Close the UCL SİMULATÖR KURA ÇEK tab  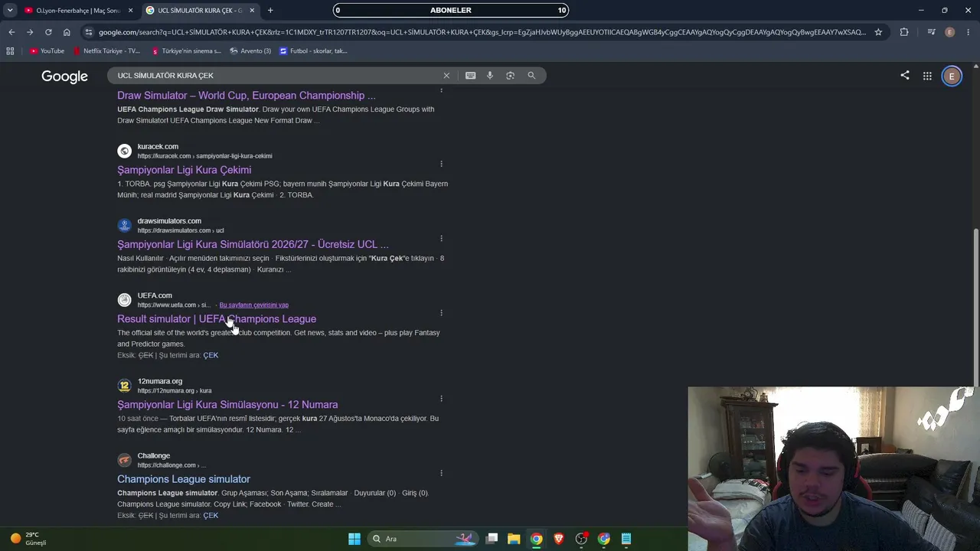252,11
